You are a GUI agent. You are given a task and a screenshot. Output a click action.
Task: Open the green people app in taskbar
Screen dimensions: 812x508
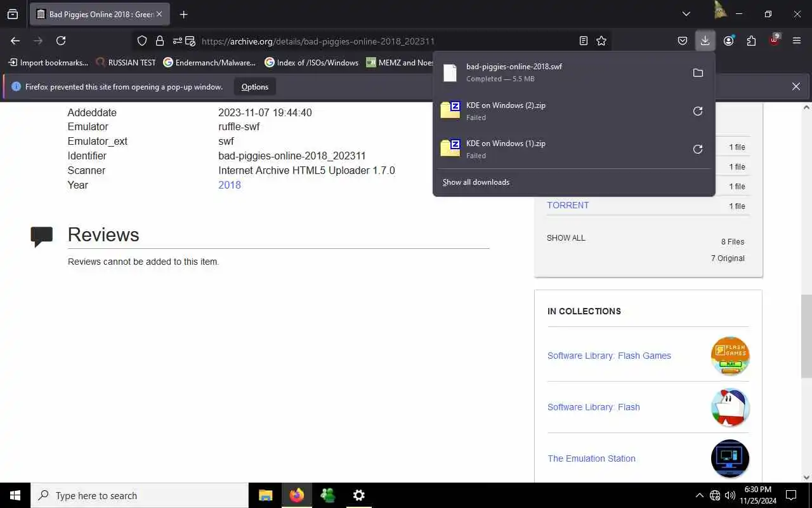click(x=327, y=495)
